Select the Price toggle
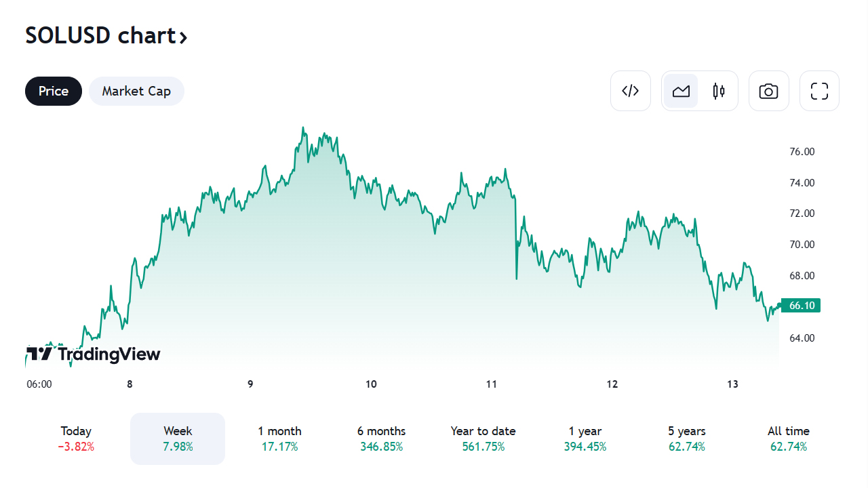868x488 pixels. point(54,91)
